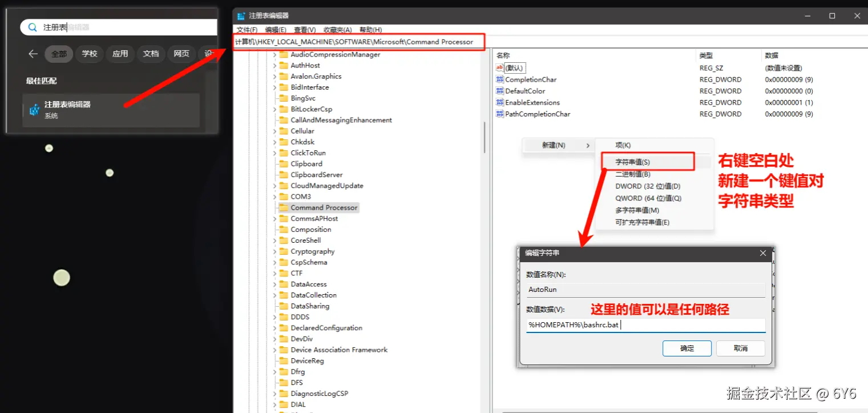Viewport: 868px width, 413px height.
Task: Click the 注册表编辑器 search result icon
Action: 34,110
